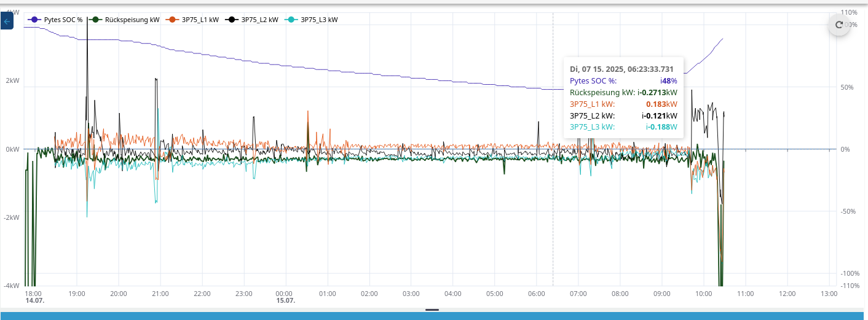Screen dimensions: 868x320
Task: Click the 0kW label on left axis
Action: click(x=12, y=149)
